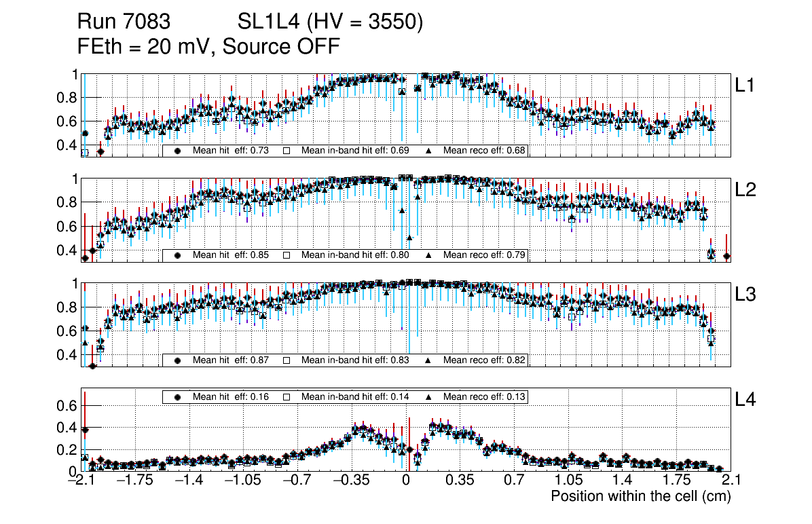Select the 'SL1L4 (HV = 3550)' heading

tap(331, 23)
